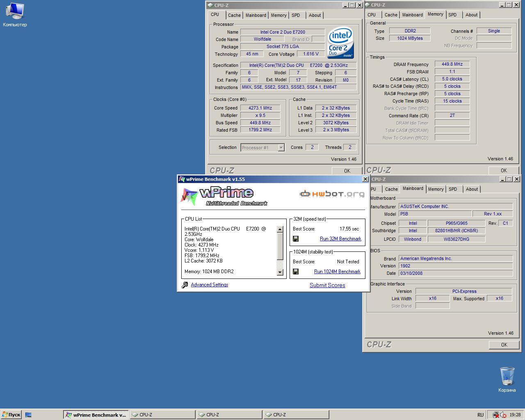Click the memory Type value "DDR2"
Viewport: 525px width, 420px height.
point(410,31)
